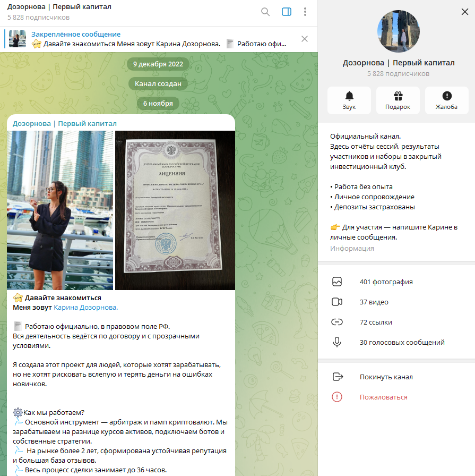Send a gift via Подарок button
The height and width of the screenshot is (476, 475).
click(x=398, y=100)
